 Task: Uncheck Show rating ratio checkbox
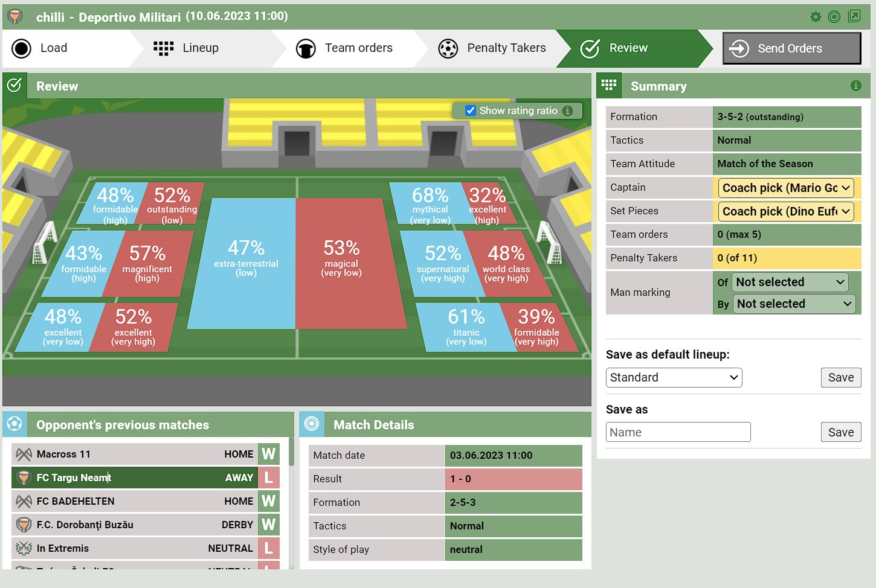471,110
